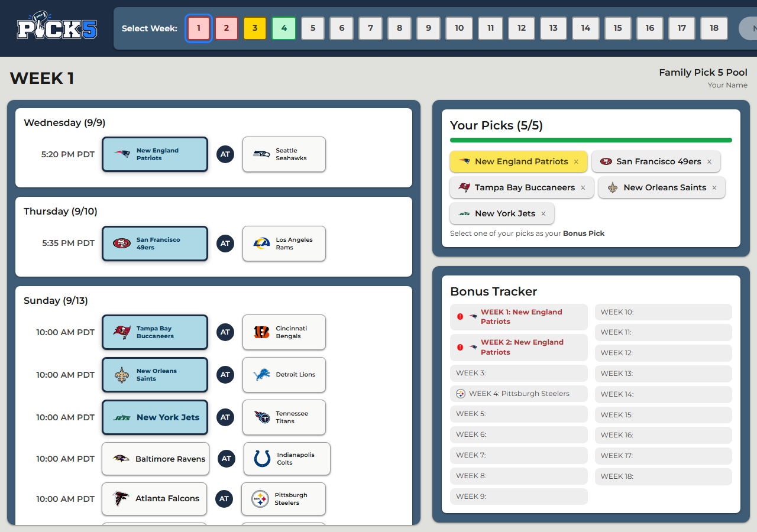Screen dimensions: 757x532
Task: Click the Week 1 bonus tracker entry
Action: click(519, 317)
